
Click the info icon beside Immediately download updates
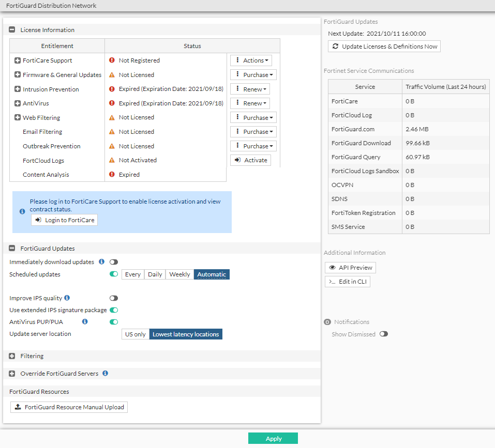tap(101, 261)
